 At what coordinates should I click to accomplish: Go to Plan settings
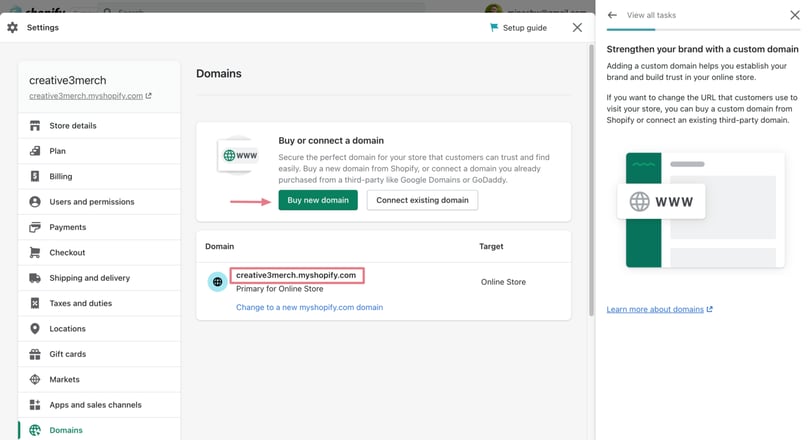99,151
